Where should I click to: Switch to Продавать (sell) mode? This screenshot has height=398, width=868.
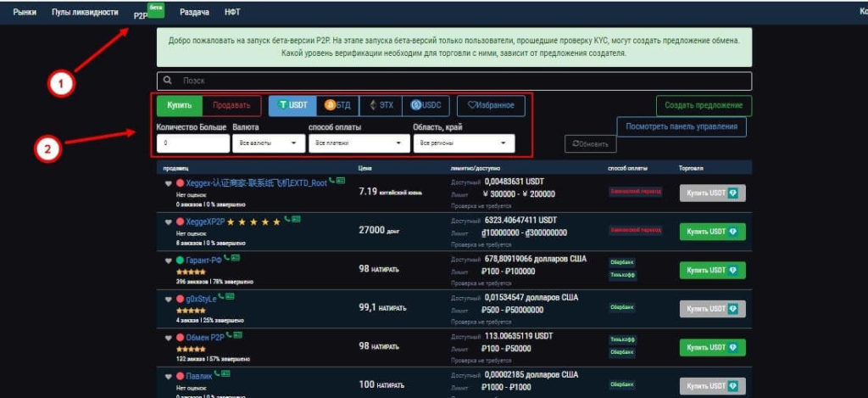(231, 105)
